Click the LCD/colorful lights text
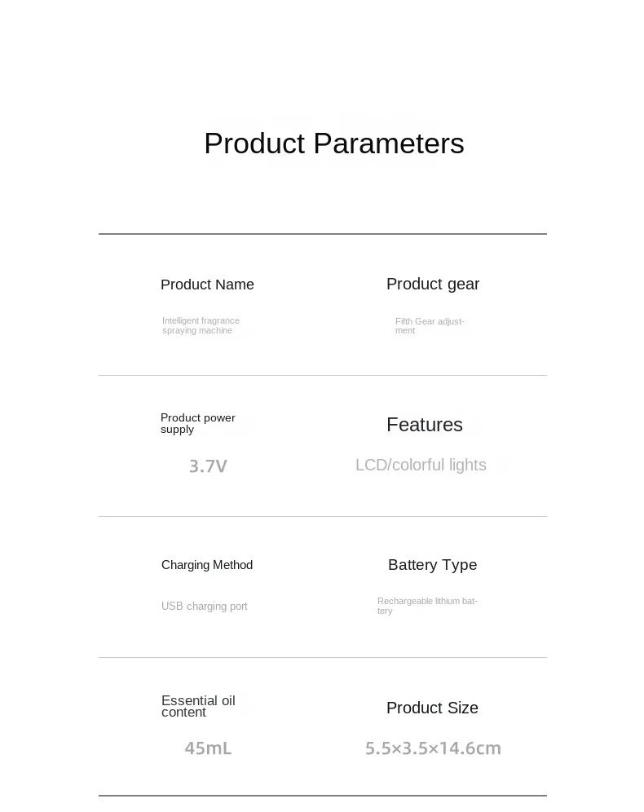This screenshot has width=644, height=812. [421, 465]
